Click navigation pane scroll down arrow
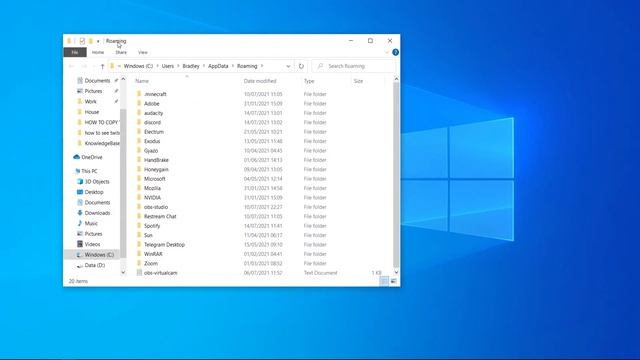This screenshot has height=360, width=640. coord(123,272)
